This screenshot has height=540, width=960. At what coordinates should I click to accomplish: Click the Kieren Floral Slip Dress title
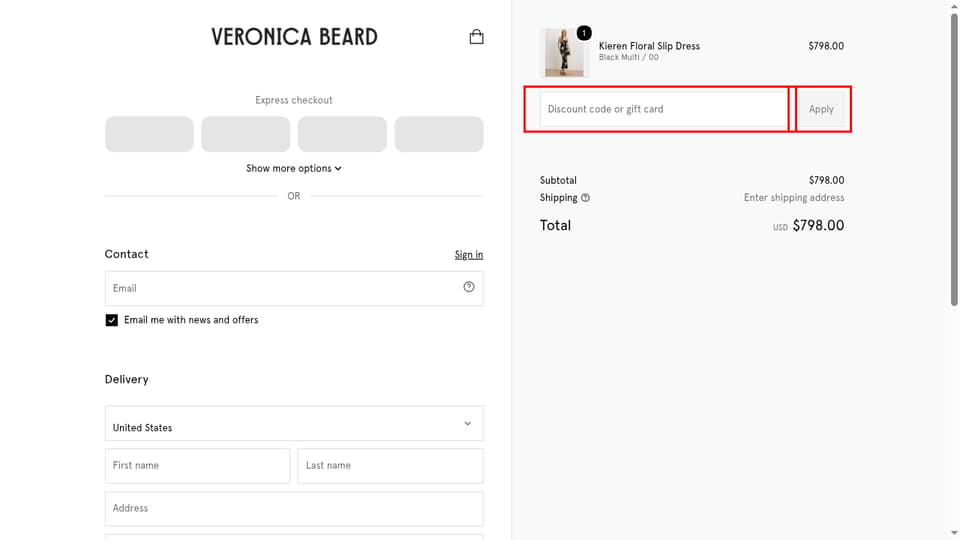click(x=649, y=46)
